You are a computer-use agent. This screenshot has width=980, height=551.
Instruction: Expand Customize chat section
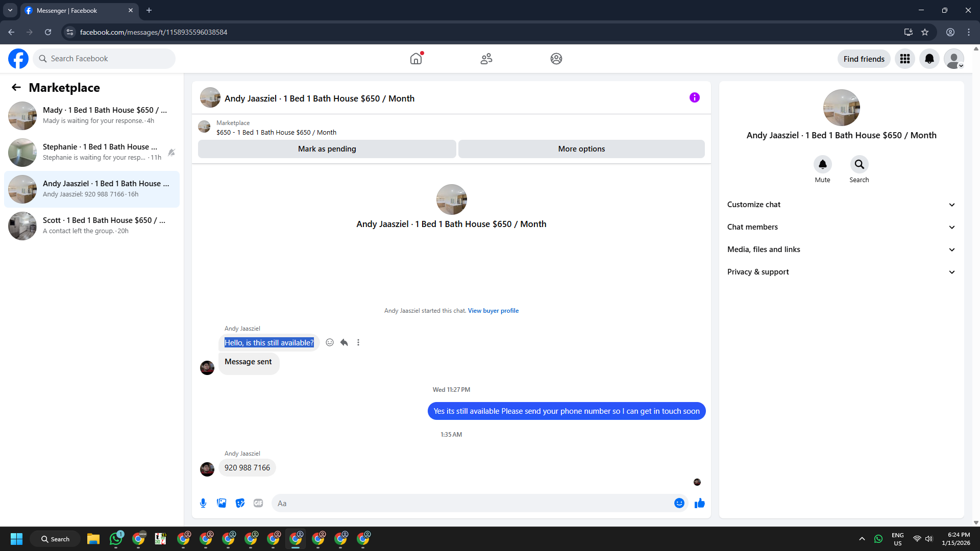pyautogui.click(x=841, y=205)
